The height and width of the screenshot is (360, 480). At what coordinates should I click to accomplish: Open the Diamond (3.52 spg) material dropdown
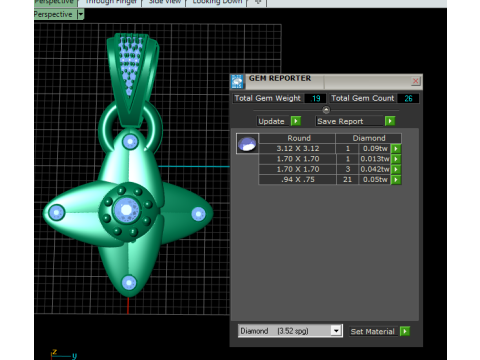click(336, 331)
